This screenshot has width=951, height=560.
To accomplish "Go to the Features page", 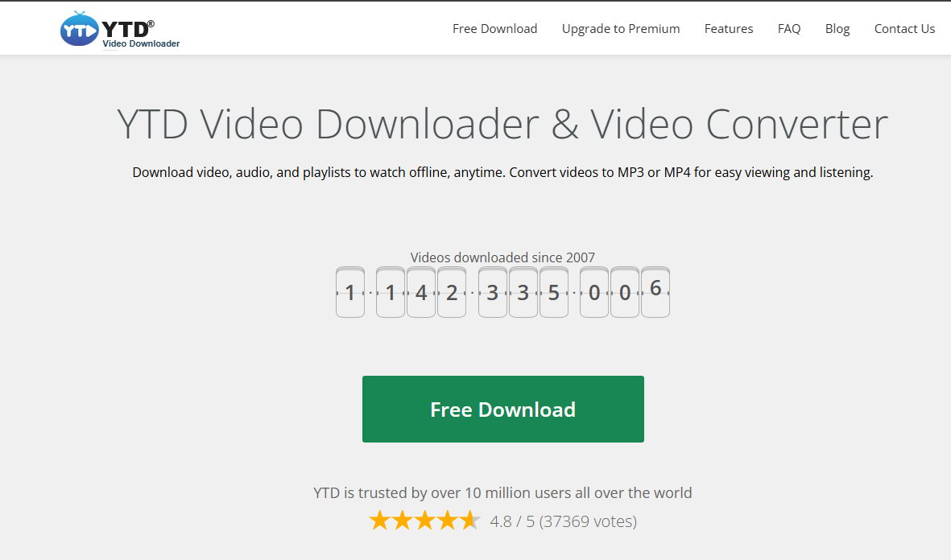I will (729, 28).
